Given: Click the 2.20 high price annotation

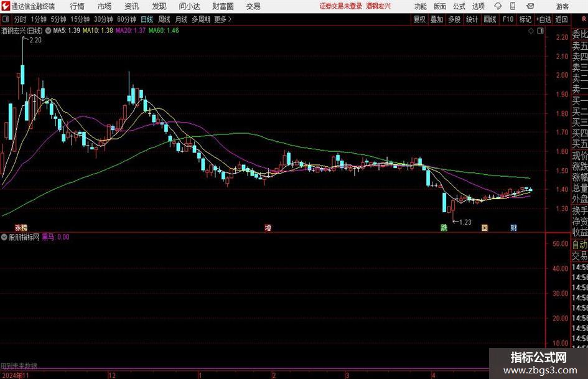Looking at the screenshot, I should click(x=35, y=40).
